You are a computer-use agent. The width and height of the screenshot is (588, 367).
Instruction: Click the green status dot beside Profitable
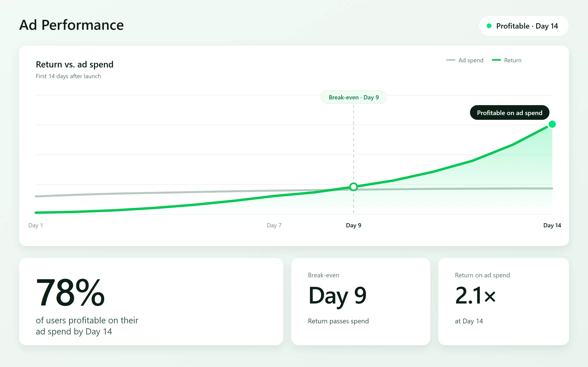coord(489,26)
